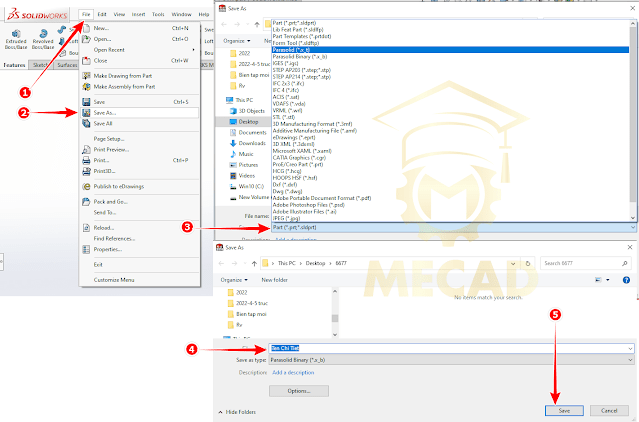Click the Reload icon in File menu
This screenshot has width=639, height=422.
(x=86, y=228)
